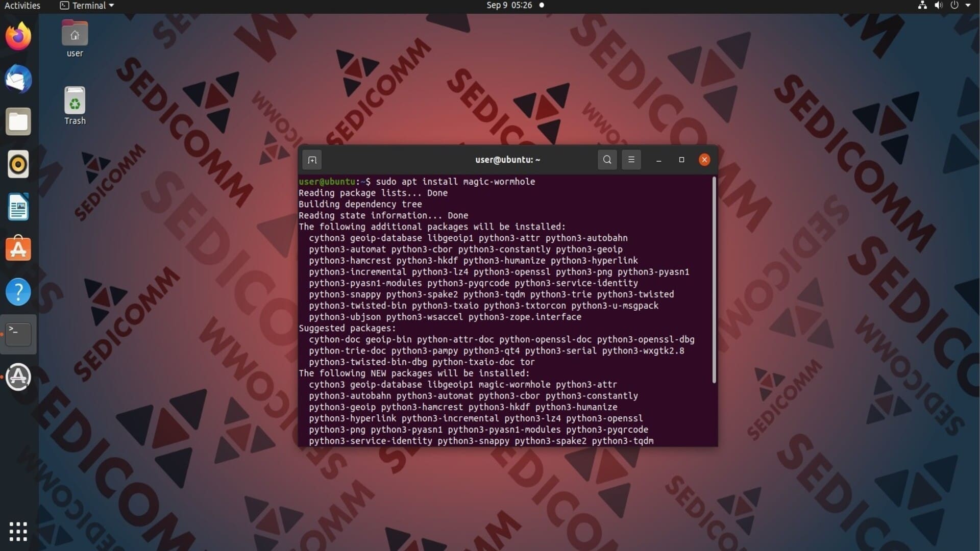Open the Trash desktop icon
This screenshot has height=551, width=980.
(75, 106)
